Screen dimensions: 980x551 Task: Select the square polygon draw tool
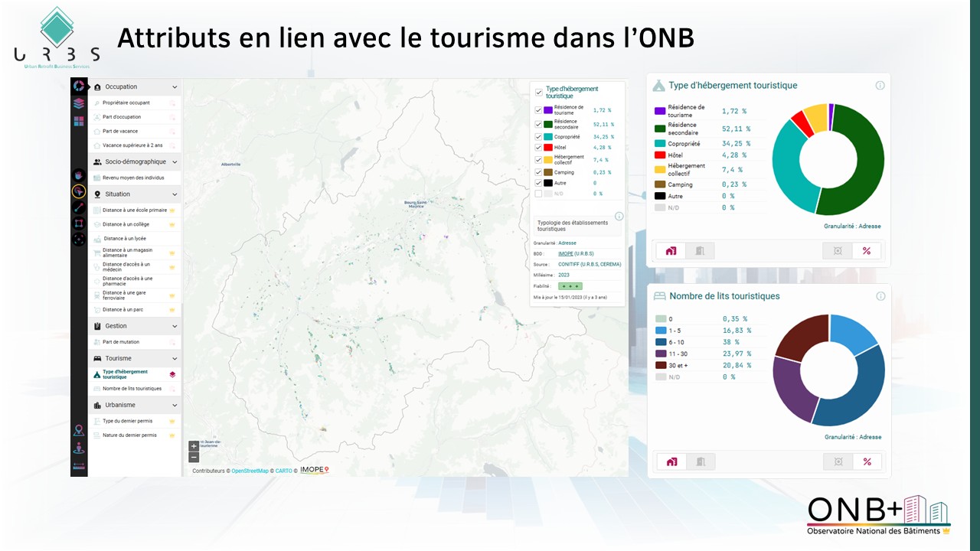tap(79, 223)
